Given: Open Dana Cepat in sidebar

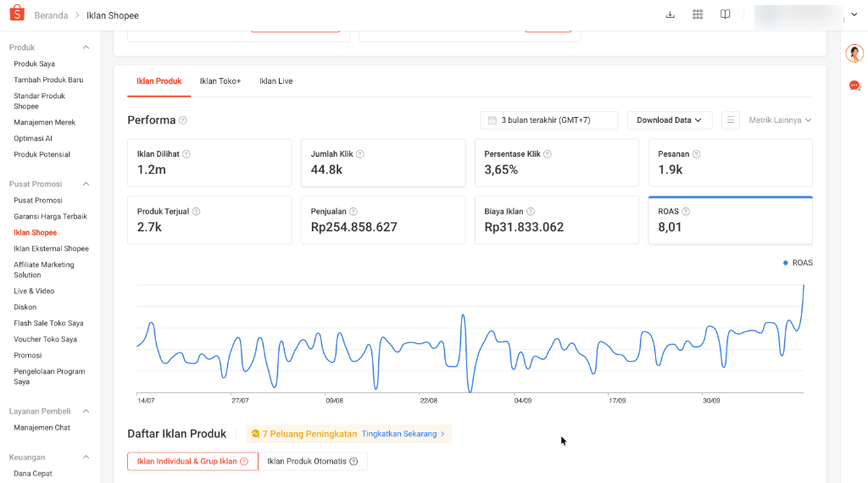Looking at the screenshot, I should tap(33, 474).
